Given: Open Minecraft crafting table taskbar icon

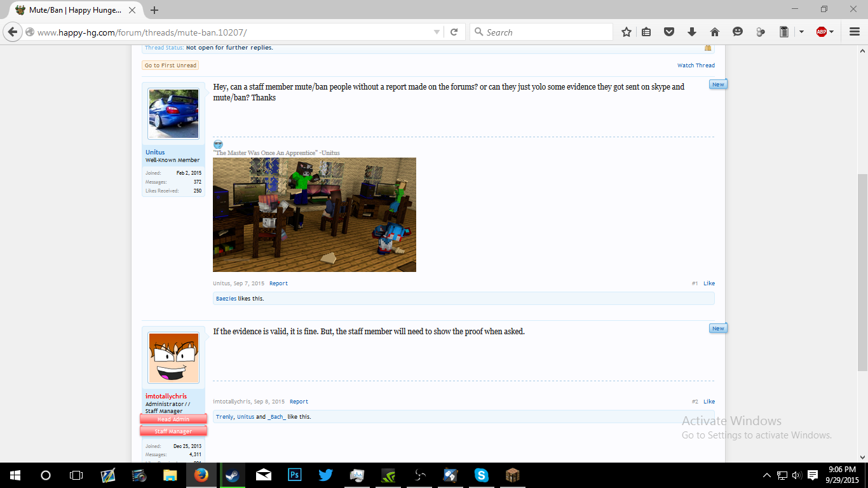Looking at the screenshot, I should pos(513,475).
